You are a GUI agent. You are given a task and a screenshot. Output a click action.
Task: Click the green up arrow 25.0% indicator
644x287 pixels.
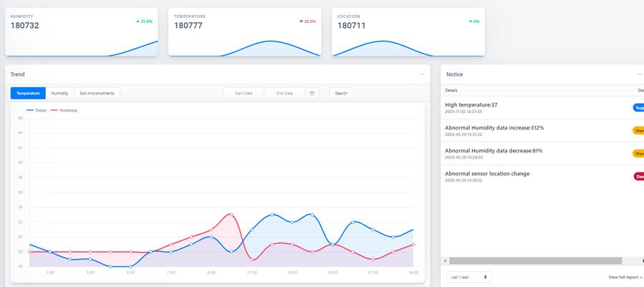pos(144,21)
